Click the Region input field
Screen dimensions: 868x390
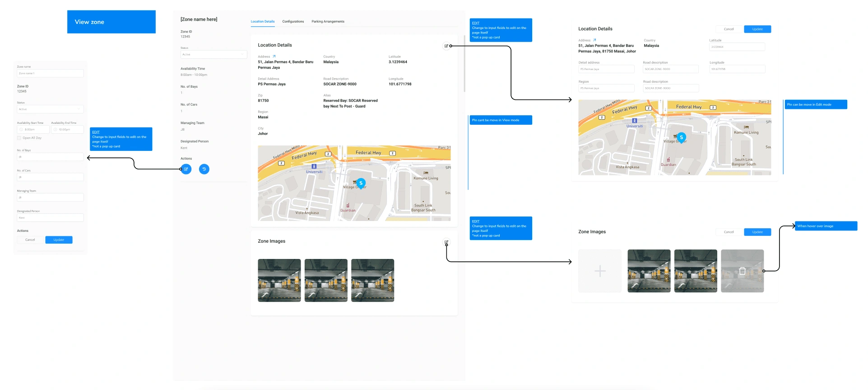(x=606, y=88)
